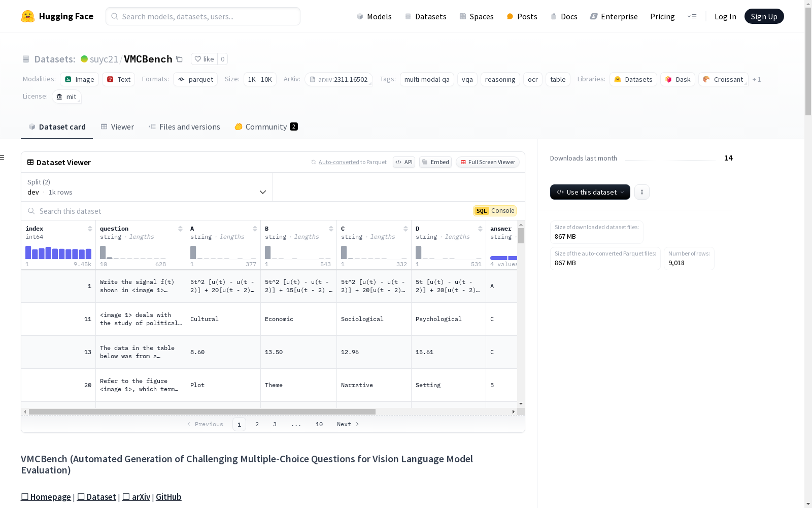Click the Auto-converted link
The image size is (812, 508).
click(339, 162)
